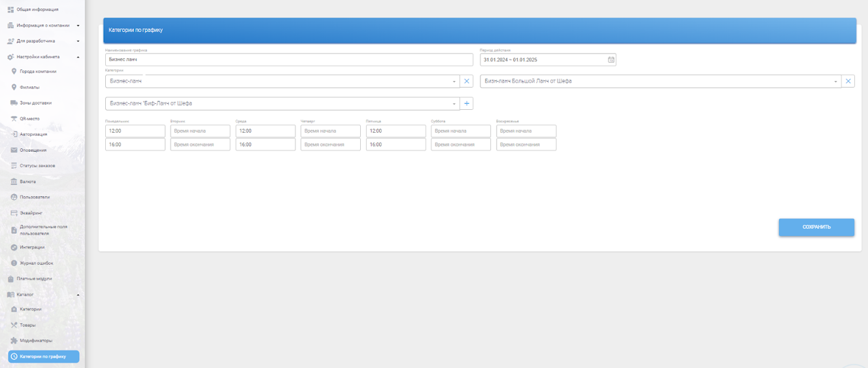Go to 'Валюта' in sidebar
This screenshot has height=368, width=868.
[x=27, y=181]
